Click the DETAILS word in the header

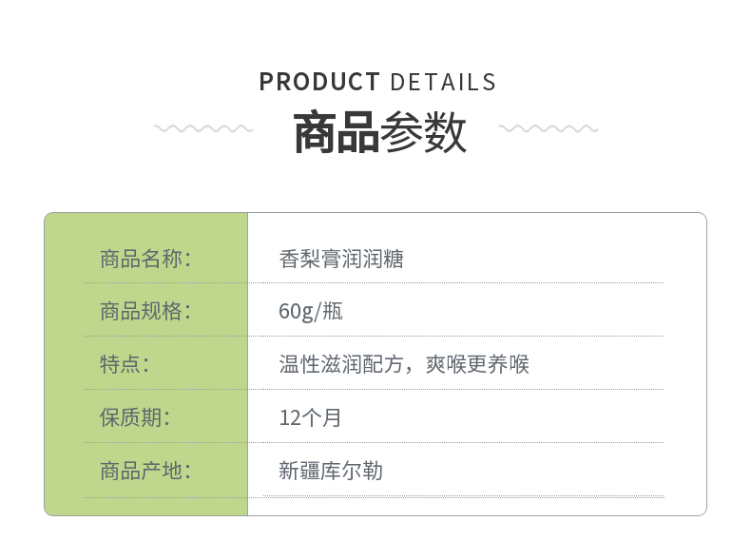[x=443, y=82]
